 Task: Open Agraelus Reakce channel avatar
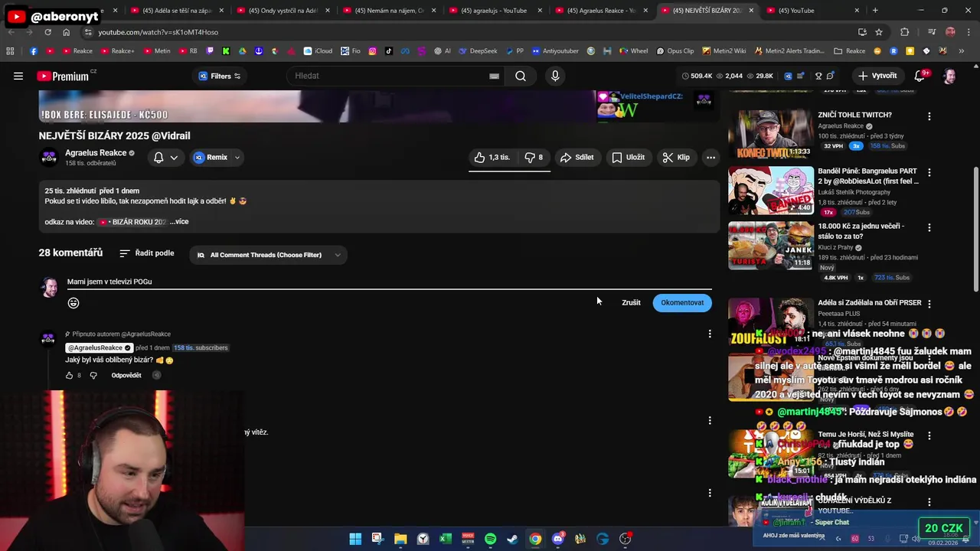pyautogui.click(x=49, y=158)
